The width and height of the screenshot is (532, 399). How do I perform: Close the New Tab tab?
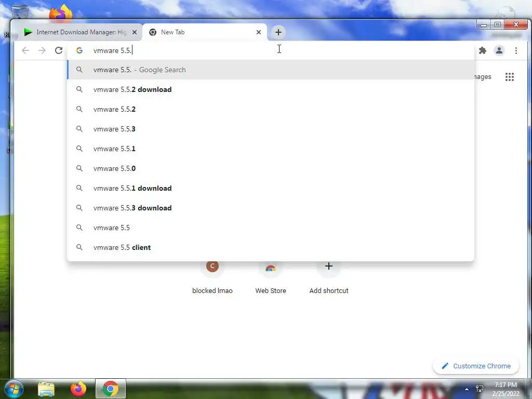(x=259, y=32)
